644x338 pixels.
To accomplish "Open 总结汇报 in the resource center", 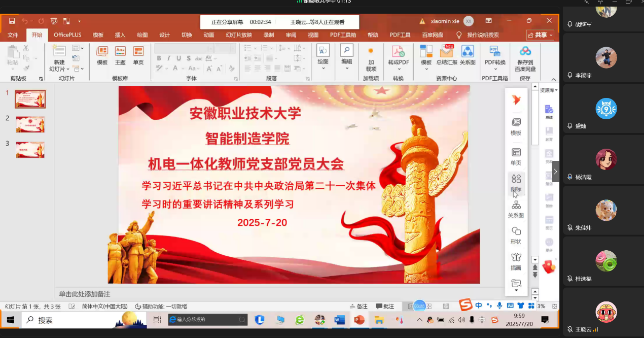I will tap(446, 52).
